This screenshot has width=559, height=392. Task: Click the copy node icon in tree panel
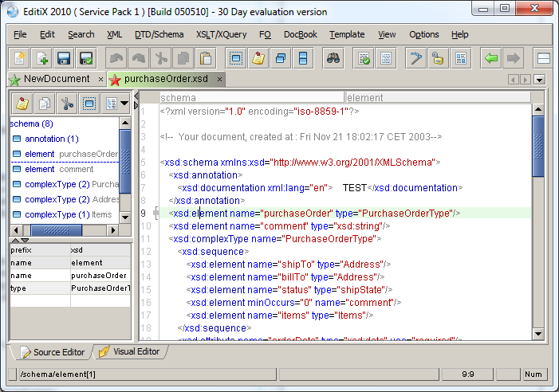click(45, 104)
